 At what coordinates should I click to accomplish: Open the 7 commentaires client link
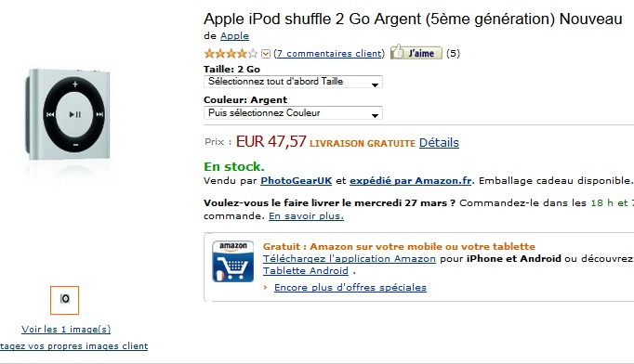coord(329,53)
